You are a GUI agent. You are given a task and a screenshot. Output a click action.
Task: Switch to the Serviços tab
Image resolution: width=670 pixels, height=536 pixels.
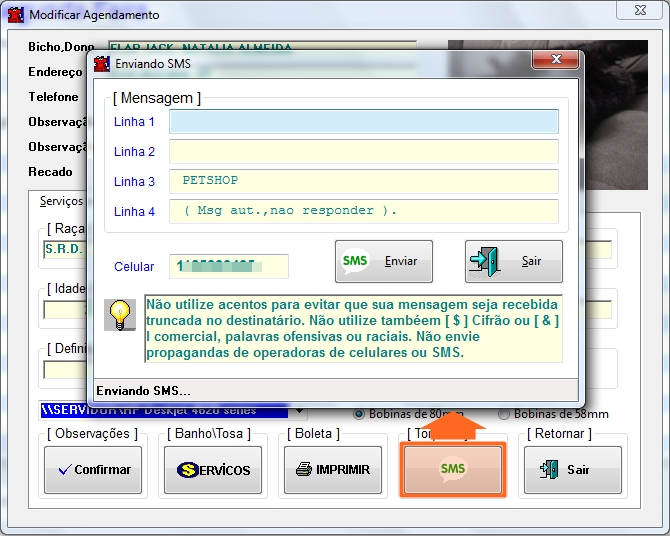tap(61, 201)
